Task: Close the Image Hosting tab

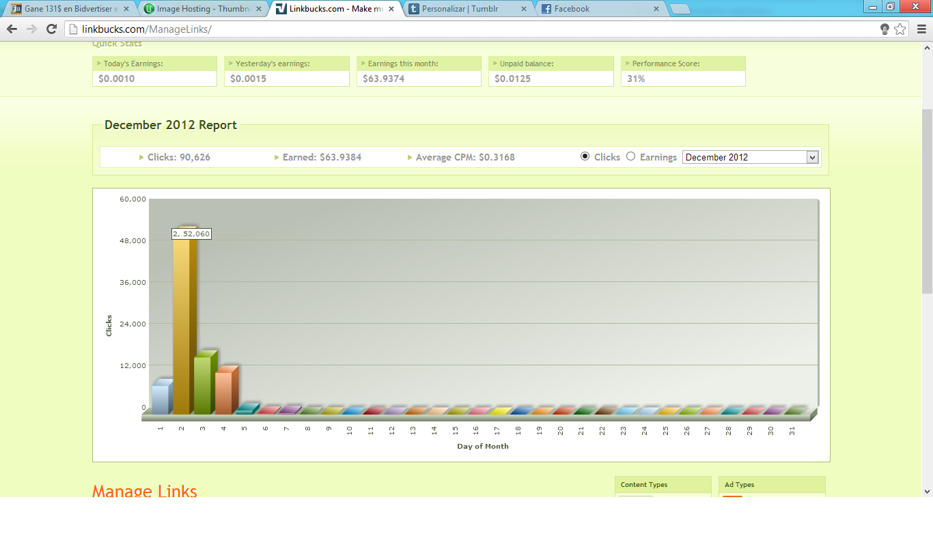Action: [259, 9]
